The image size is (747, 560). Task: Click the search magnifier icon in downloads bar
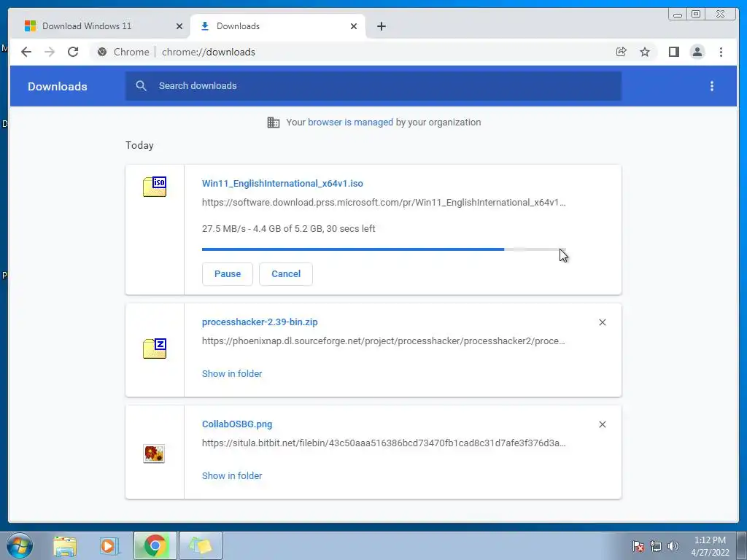(x=141, y=86)
